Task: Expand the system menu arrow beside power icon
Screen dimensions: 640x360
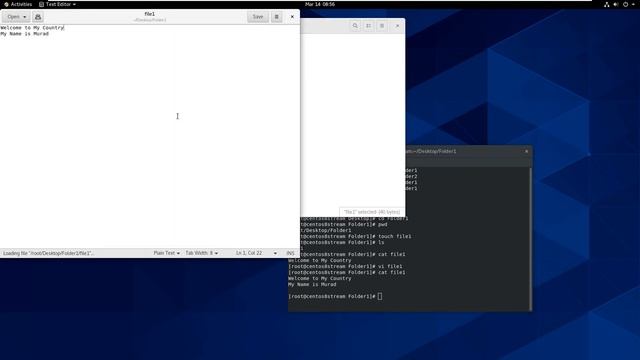Action: tap(633, 4)
